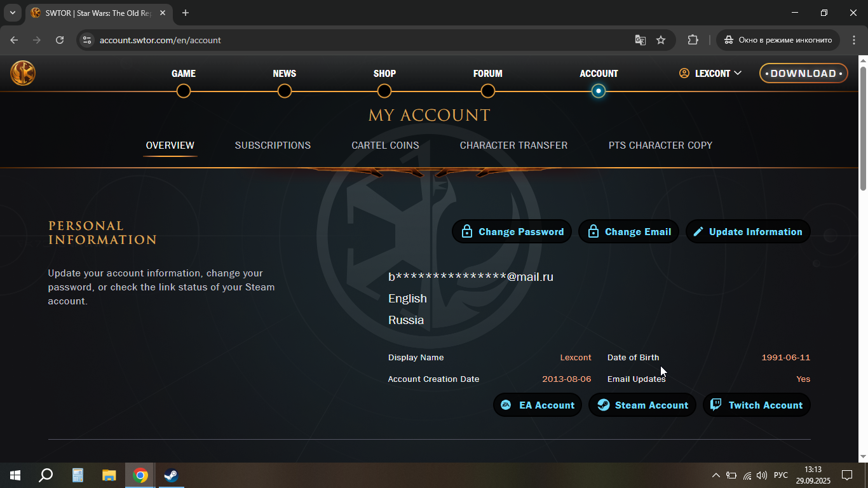The width and height of the screenshot is (868, 488).
Task: Click the GAME timeline node circle
Action: 184,91
